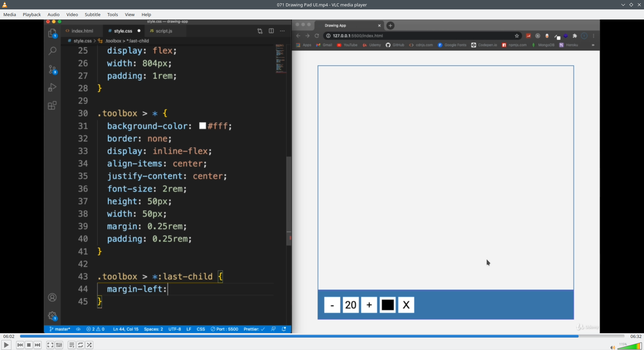Open the Audio menu
Screen dimensions: 644x350
point(54,14)
